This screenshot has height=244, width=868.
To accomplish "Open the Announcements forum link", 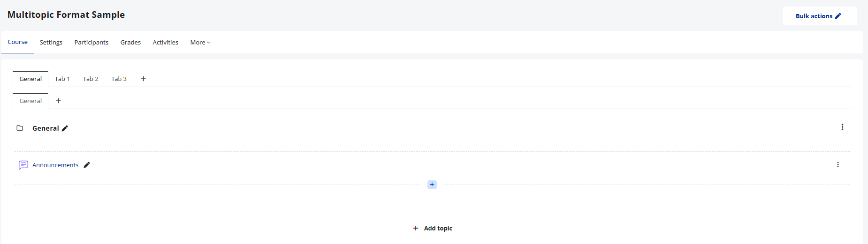I will tap(55, 165).
